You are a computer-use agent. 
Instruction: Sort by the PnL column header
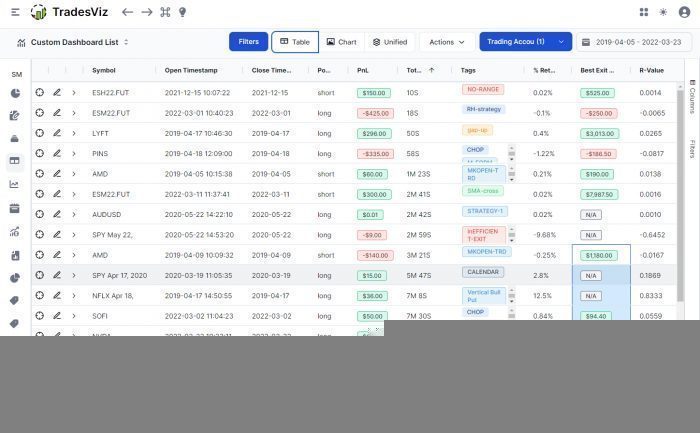coord(363,70)
